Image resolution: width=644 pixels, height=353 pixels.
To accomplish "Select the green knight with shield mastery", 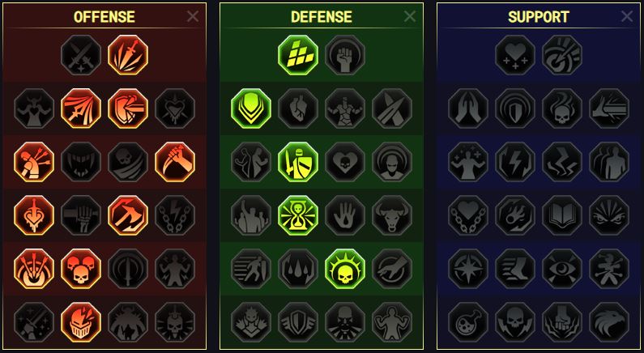I will pyautogui.click(x=298, y=162).
